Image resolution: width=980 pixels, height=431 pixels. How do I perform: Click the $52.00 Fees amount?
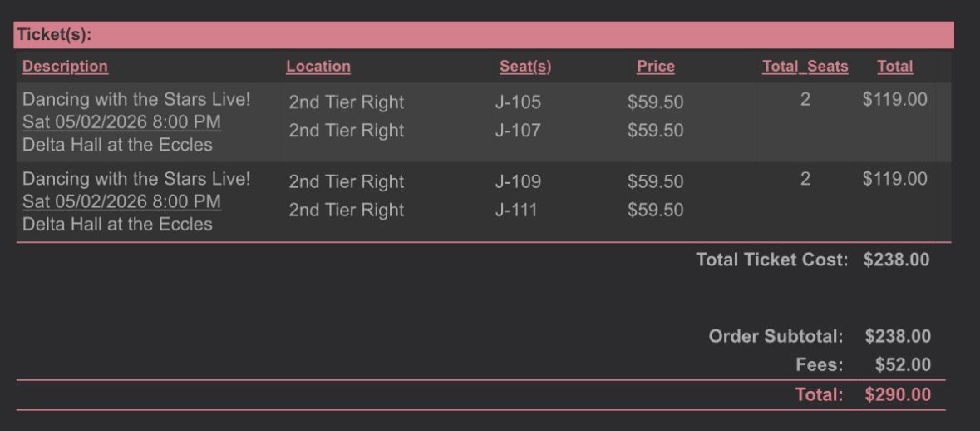tap(903, 365)
